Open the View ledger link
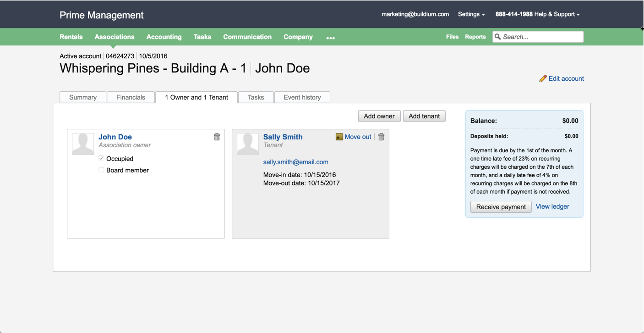The height and width of the screenshot is (333, 644). [x=552, y=206]
